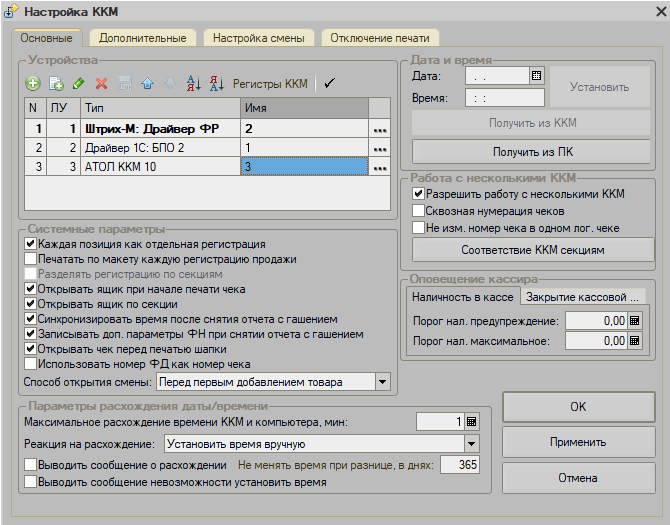Screen dimensions: 670x525
Task: Click the copy device icon
Action: coord(56,84)
